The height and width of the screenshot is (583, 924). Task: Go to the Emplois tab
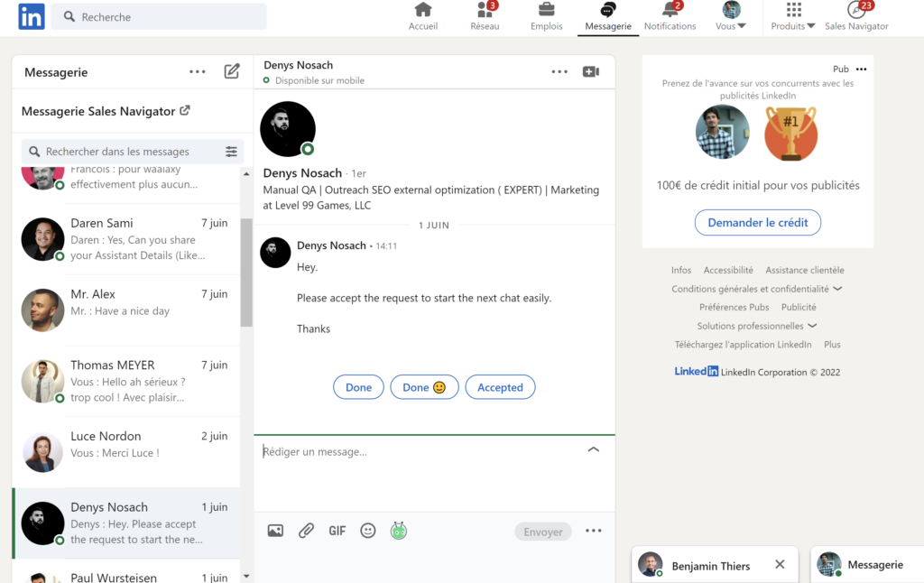pos(546,16)
